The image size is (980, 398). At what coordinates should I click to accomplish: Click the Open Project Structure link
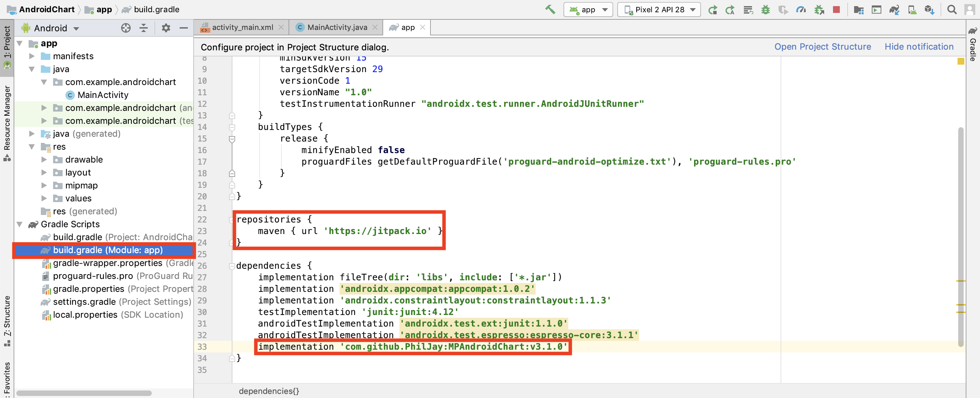[x=822, y=46]
